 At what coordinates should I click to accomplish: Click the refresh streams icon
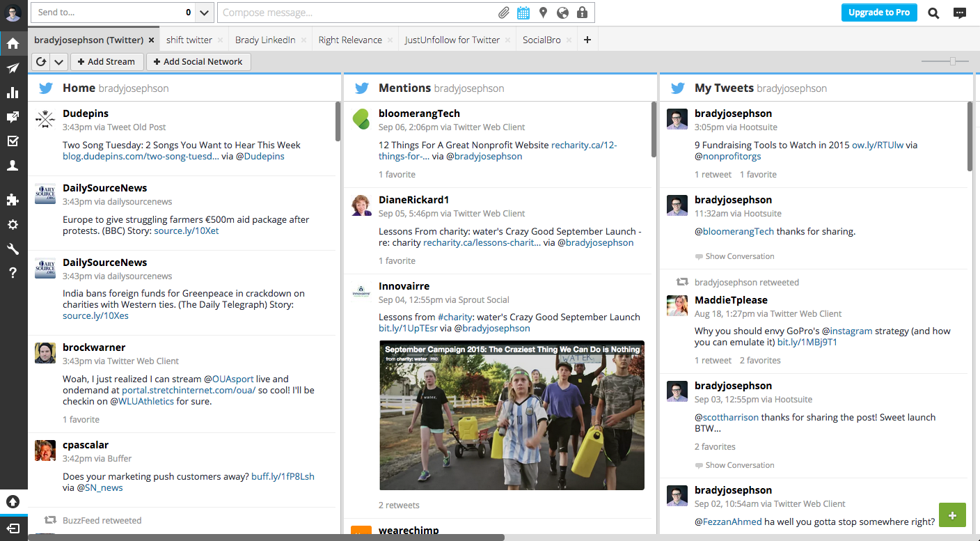[41, 62]
